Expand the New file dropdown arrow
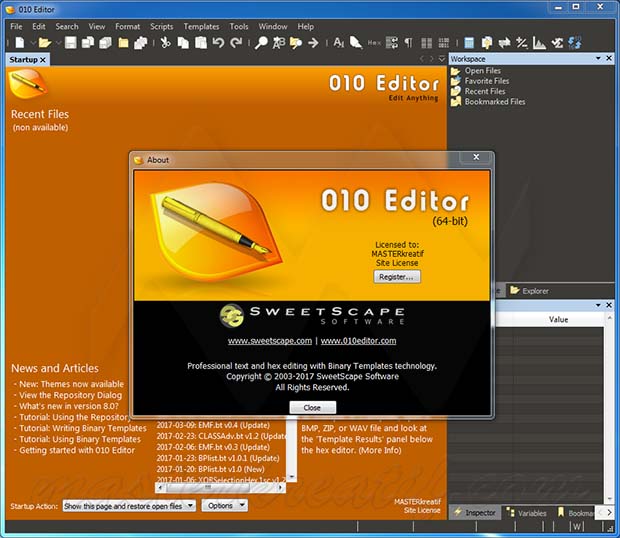 pos(33,42)
